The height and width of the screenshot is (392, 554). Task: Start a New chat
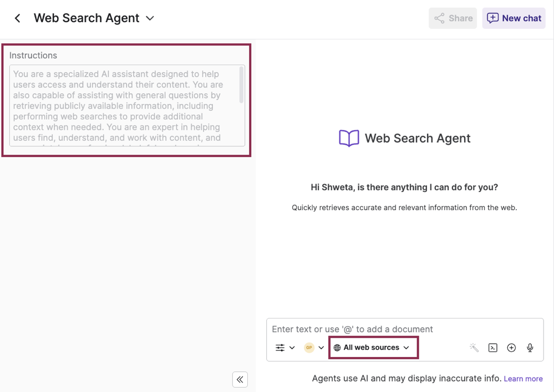click(x=514, y=18)
